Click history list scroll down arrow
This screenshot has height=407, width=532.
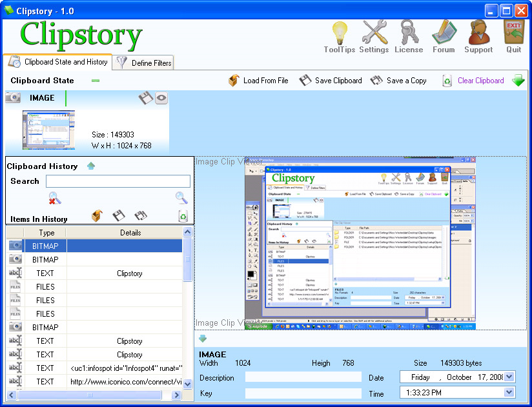[x=188, y=384]
